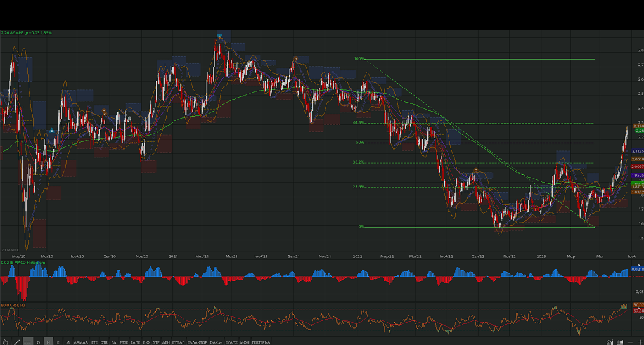Switch to the Ω hourly timeframe

[x=38, y=342]
